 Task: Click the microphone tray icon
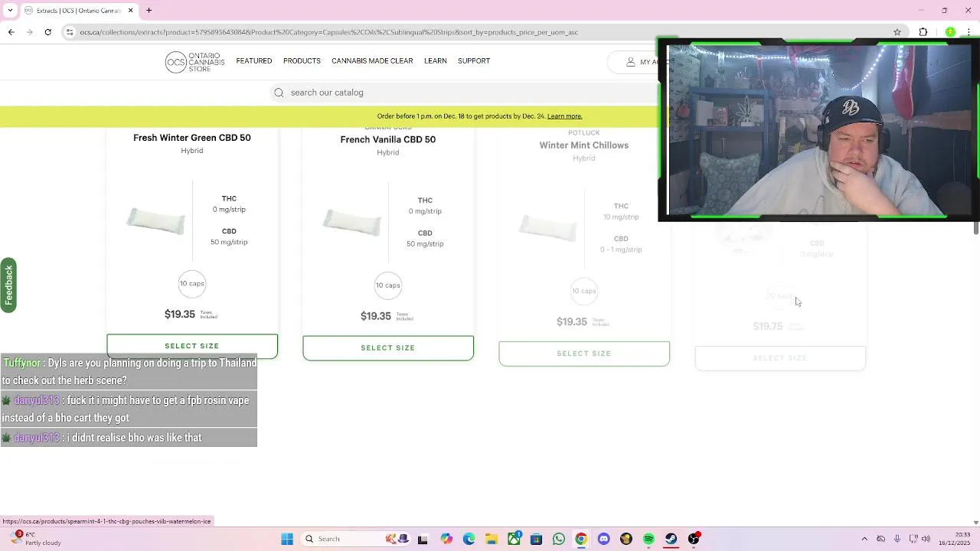click(897, 539)
